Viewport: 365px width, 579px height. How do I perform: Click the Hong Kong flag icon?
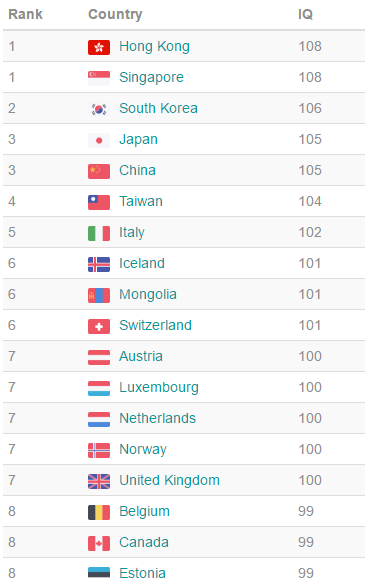[x=99, y=47]
